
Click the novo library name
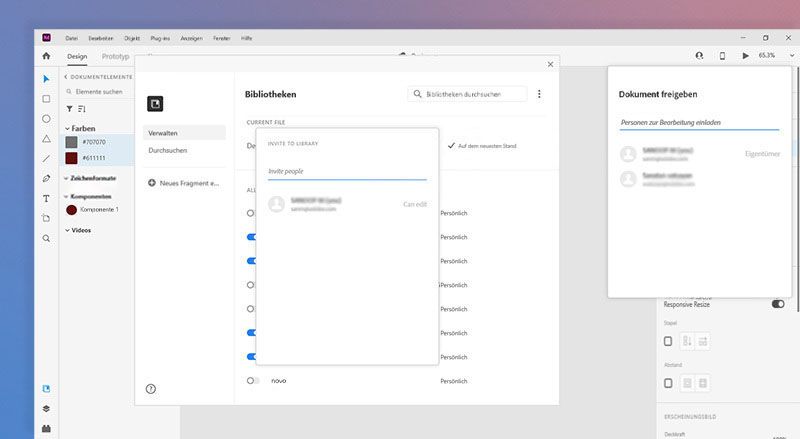(279, 381)
